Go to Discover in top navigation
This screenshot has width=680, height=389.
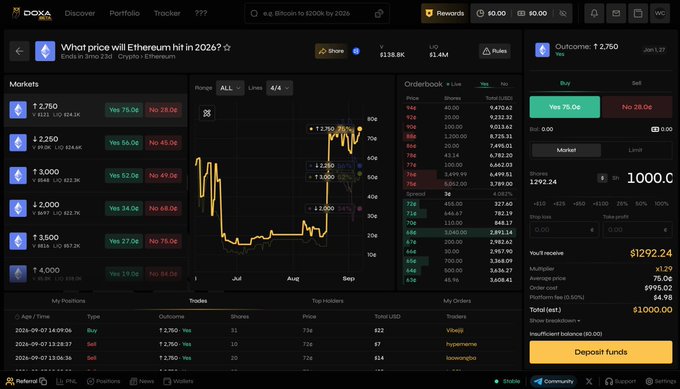pos(80,13)
